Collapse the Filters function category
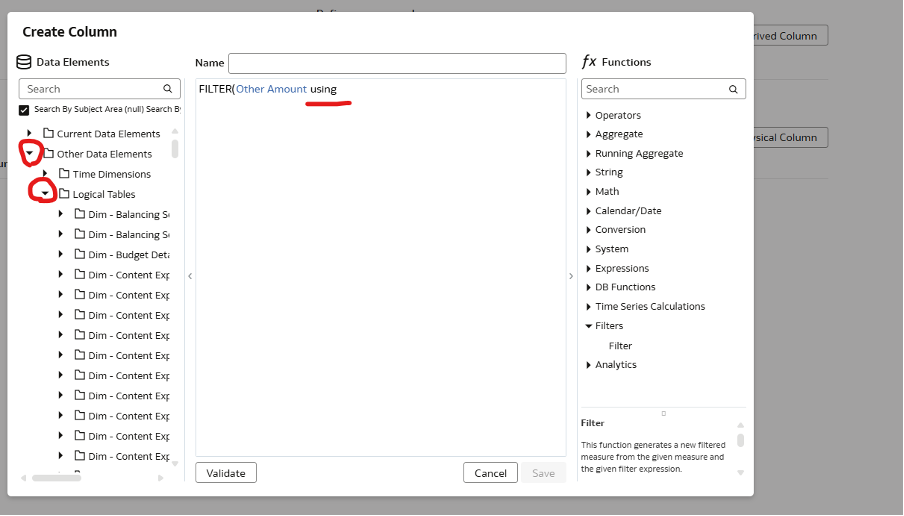 tap(588, 326)
